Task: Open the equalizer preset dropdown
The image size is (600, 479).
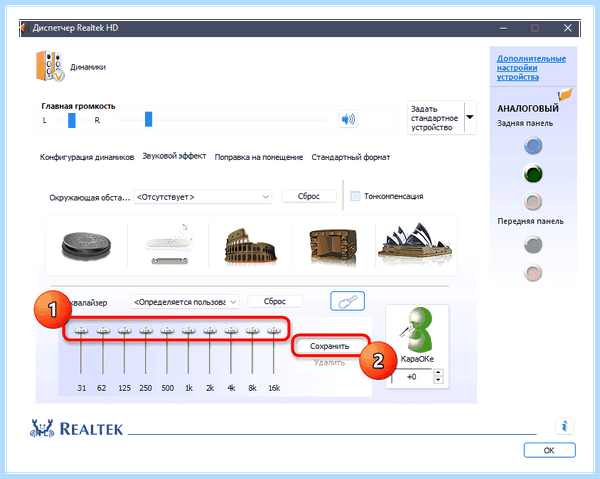Action: coord(185,302)
